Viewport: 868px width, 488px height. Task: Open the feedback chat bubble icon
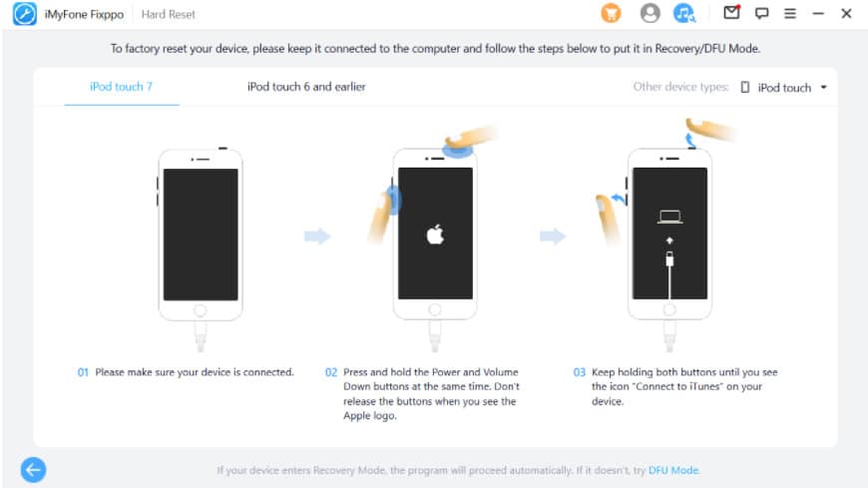761,13
